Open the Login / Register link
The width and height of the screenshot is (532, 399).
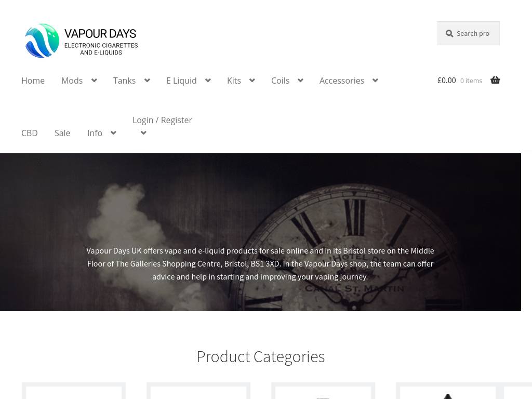tap(162, 120)
